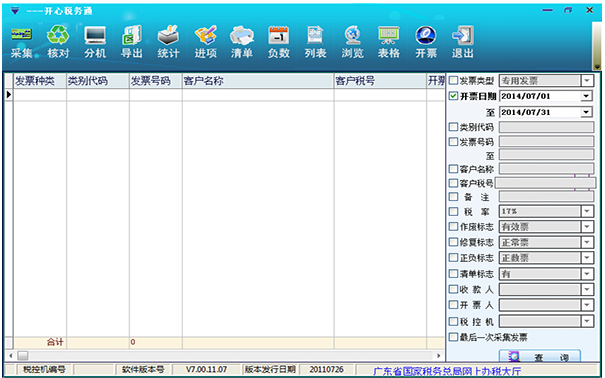Uncheck the 开票日期 checkbox
This screenshot has width=605, height=378.
(x=453, y=96)
